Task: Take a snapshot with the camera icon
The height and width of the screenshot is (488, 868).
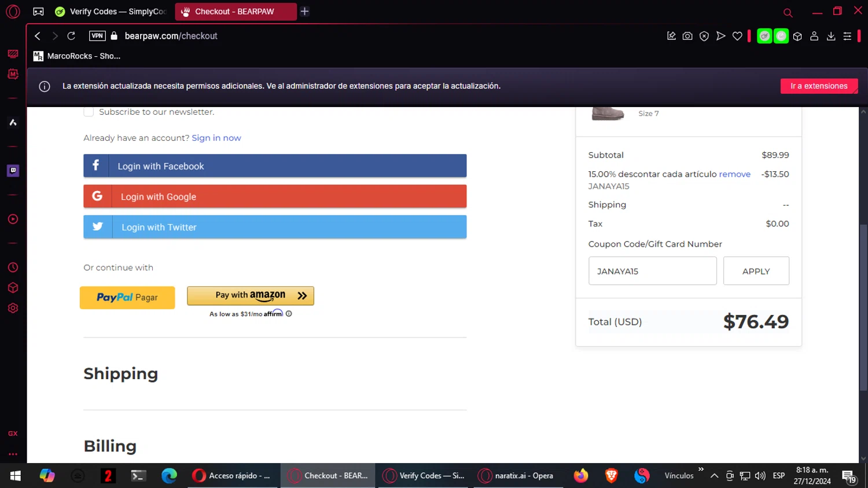Action: point(687,36)
